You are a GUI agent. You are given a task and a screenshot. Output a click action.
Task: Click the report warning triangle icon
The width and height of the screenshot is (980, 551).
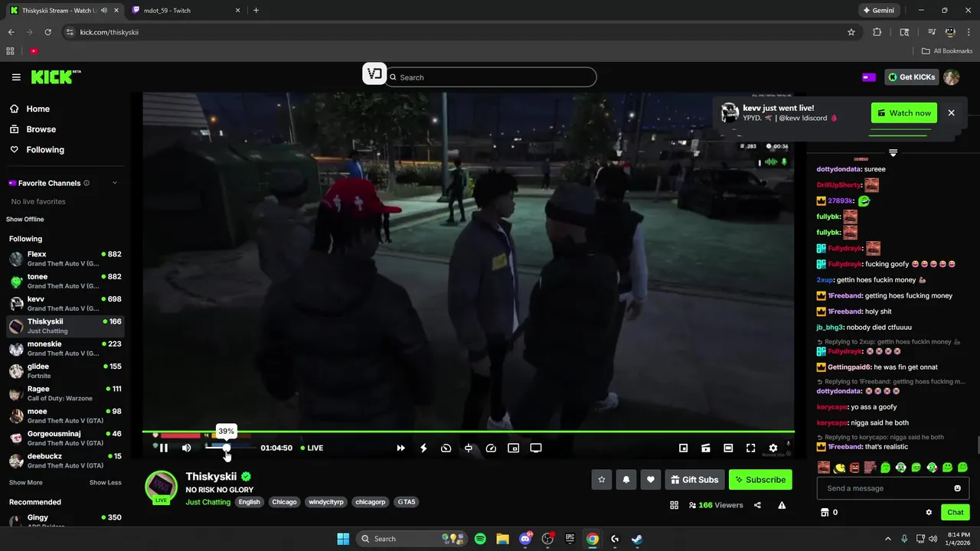[x=782, y=505]
